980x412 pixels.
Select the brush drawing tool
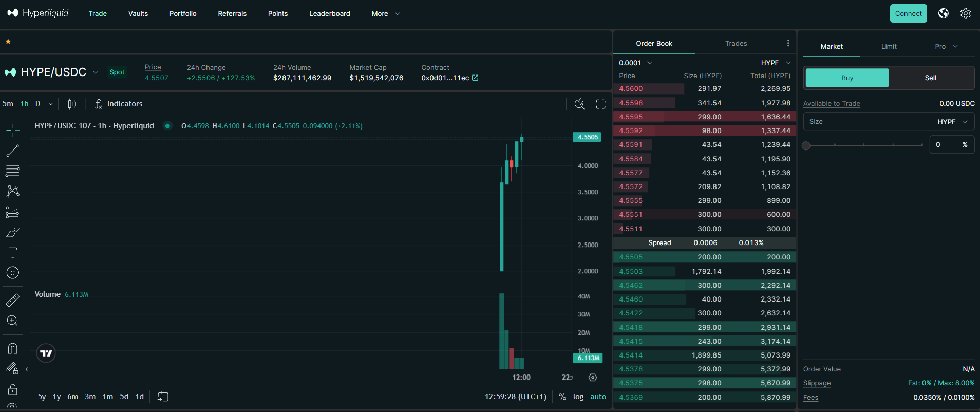coord(13,232)
